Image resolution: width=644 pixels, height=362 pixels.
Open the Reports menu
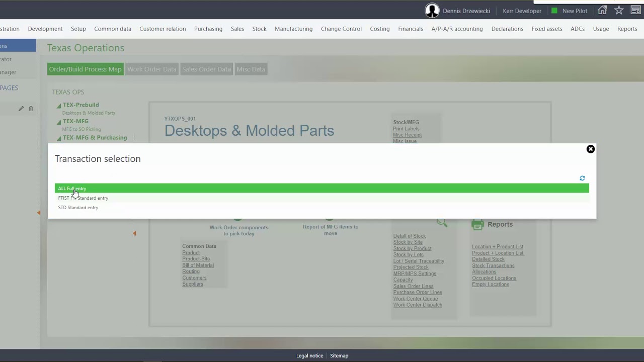point(627,29)
